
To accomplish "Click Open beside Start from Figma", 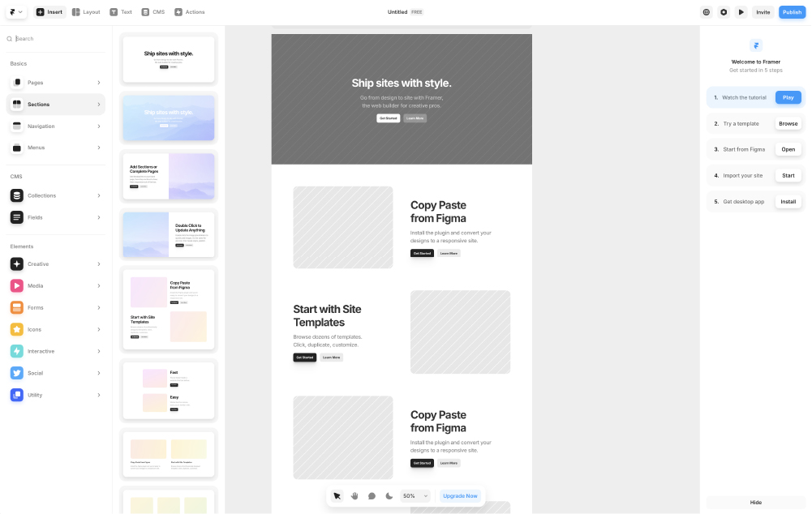I will 788,150.
